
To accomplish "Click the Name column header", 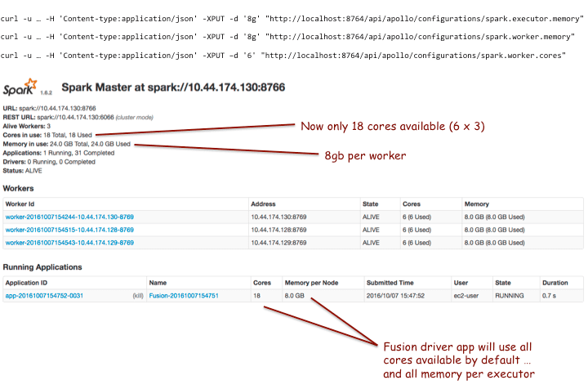I will tap(158, 283).
